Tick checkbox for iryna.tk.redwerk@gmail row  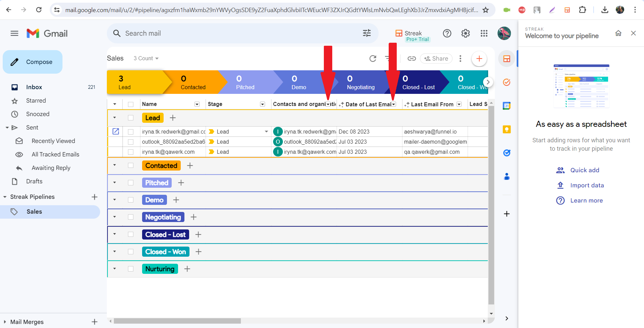click(x=131, y=132)
